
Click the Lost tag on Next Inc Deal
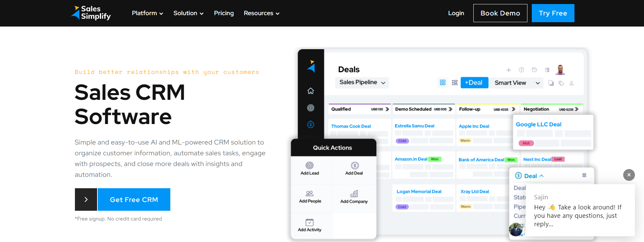tap(558, 159)
